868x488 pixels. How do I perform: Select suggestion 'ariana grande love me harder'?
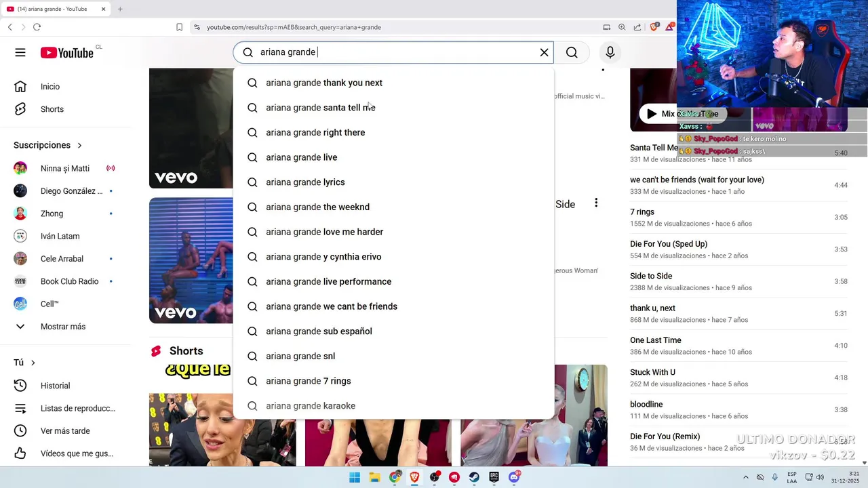(x=393, y=232)
